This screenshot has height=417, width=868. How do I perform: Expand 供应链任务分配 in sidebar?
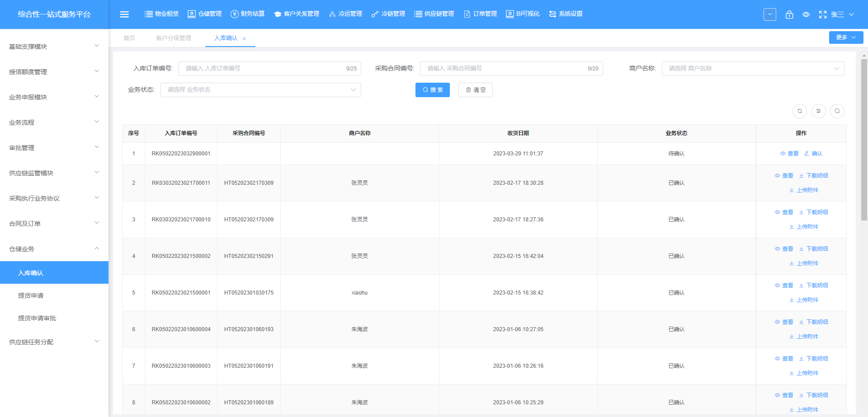pos(54,342)
